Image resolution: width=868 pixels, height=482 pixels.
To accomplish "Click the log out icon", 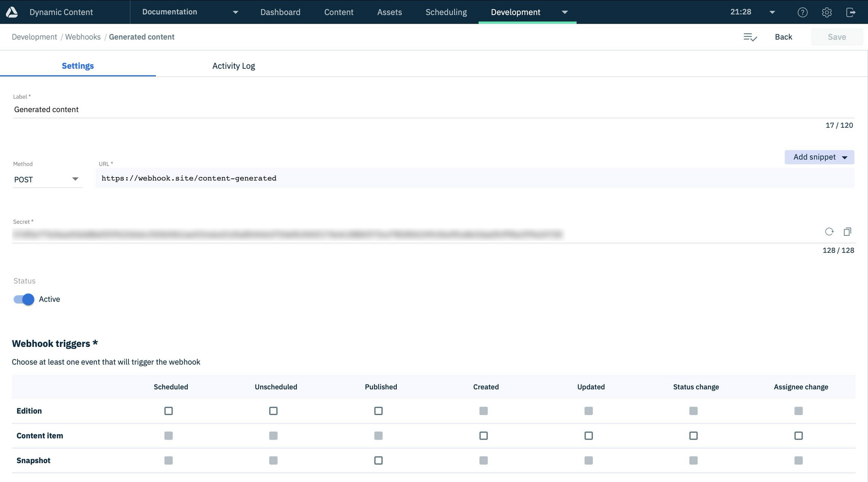I will point(850,12).
